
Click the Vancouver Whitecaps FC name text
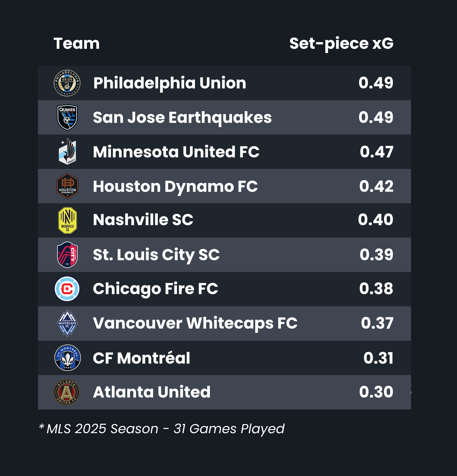click(195, 323)
